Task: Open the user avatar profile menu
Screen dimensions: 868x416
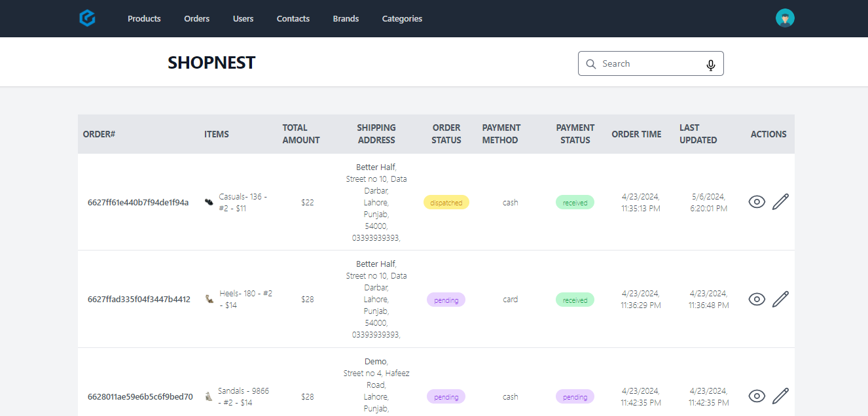Action: pos(785,18)
